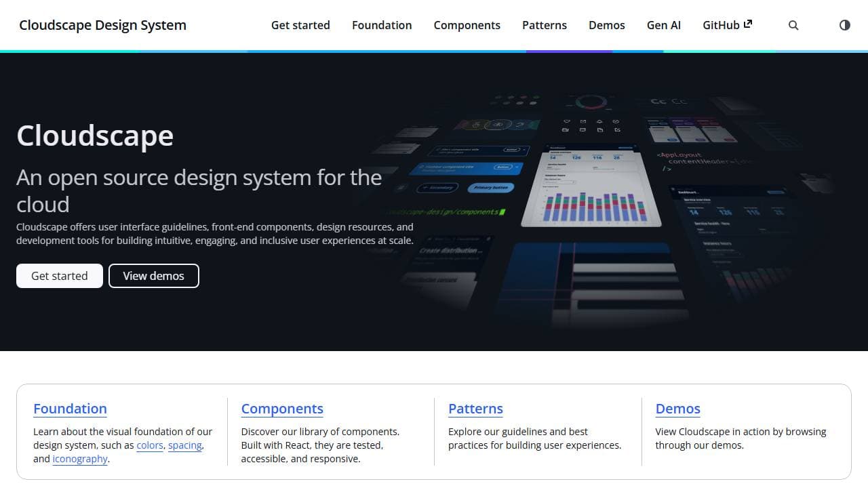The height and width of the screenshot is (488, 868).
Task: Open the search icon in header
Action: click(x=793, y=25)
